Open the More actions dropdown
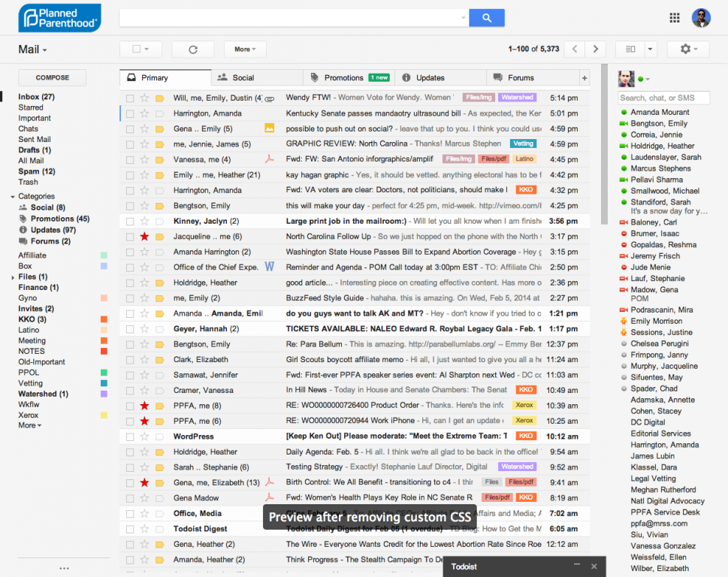The width and height of the screenshot is (728, 577). [x=245, y=49]
